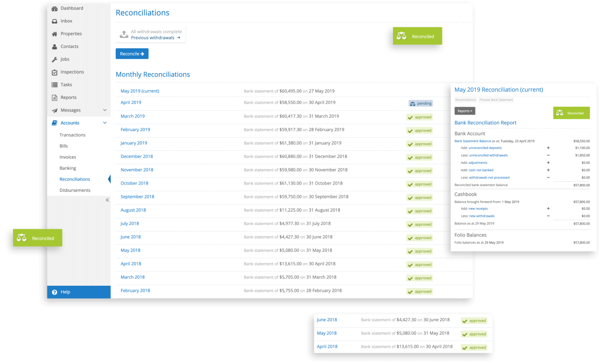This screenshot has width=599, height=364.
Task: Collapse the sidebar with double-arrow icon
Action: 107,200
